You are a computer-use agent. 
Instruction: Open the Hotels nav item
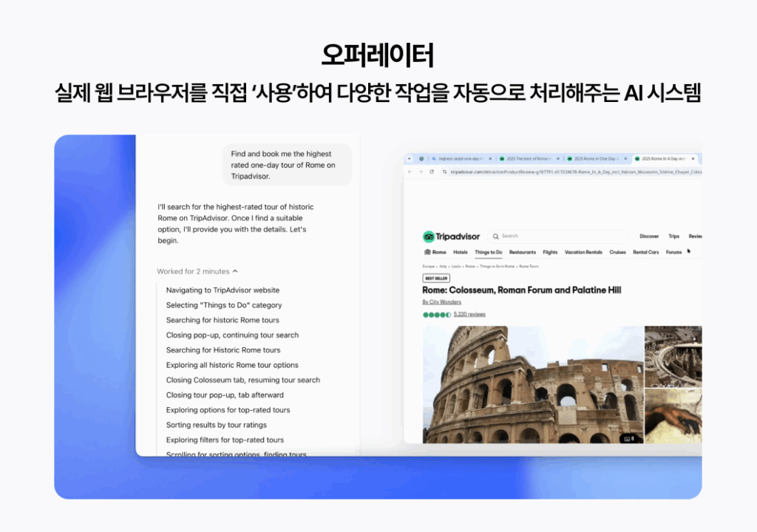coord(460,252)
